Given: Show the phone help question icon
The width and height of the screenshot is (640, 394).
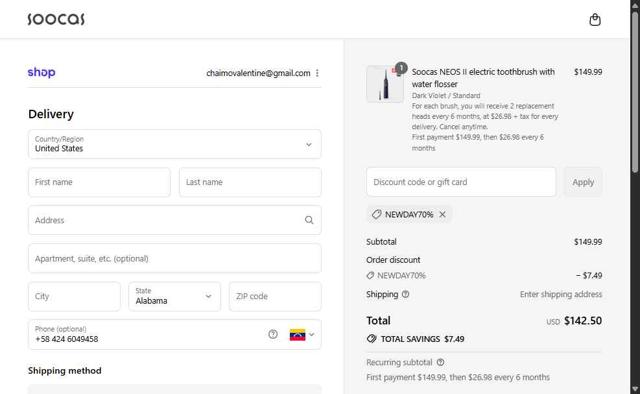Looking at the screenshot, I should point(273,334).
